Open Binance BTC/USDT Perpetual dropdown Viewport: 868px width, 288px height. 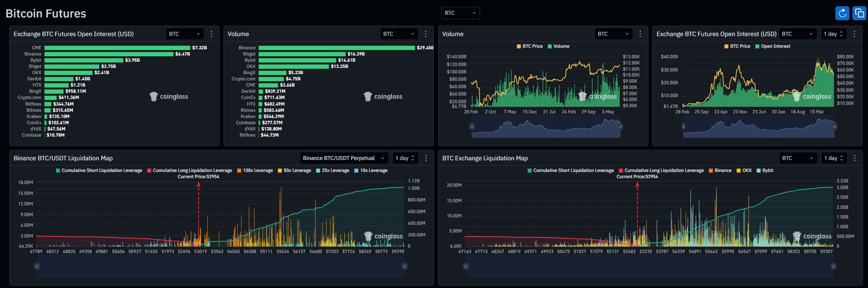[x=344, y=158]
